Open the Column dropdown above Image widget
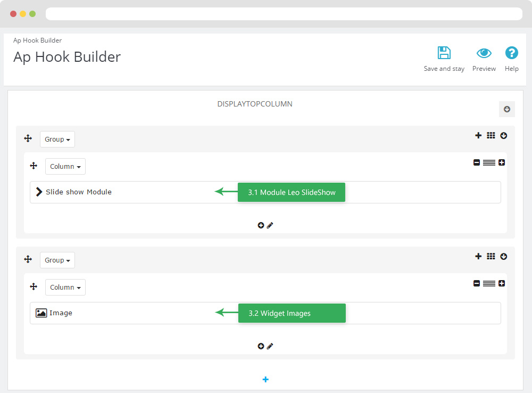The height and width of the screenshot is (393, 532). pos(65,288)
